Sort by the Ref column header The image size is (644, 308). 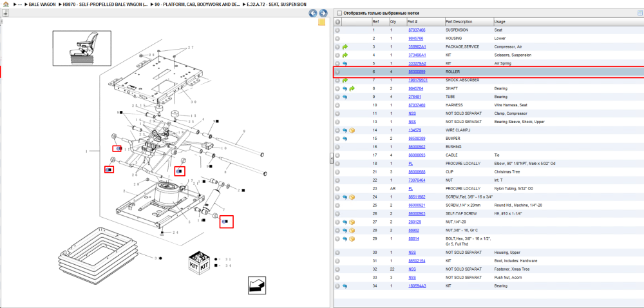coord(376,22)
